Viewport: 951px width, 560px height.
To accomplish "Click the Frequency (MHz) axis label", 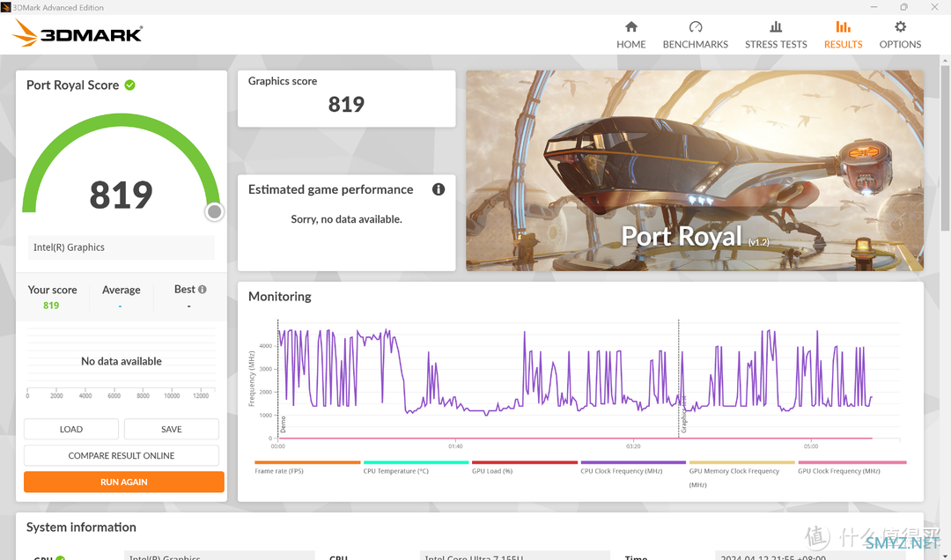I will (x=252, y=379).
